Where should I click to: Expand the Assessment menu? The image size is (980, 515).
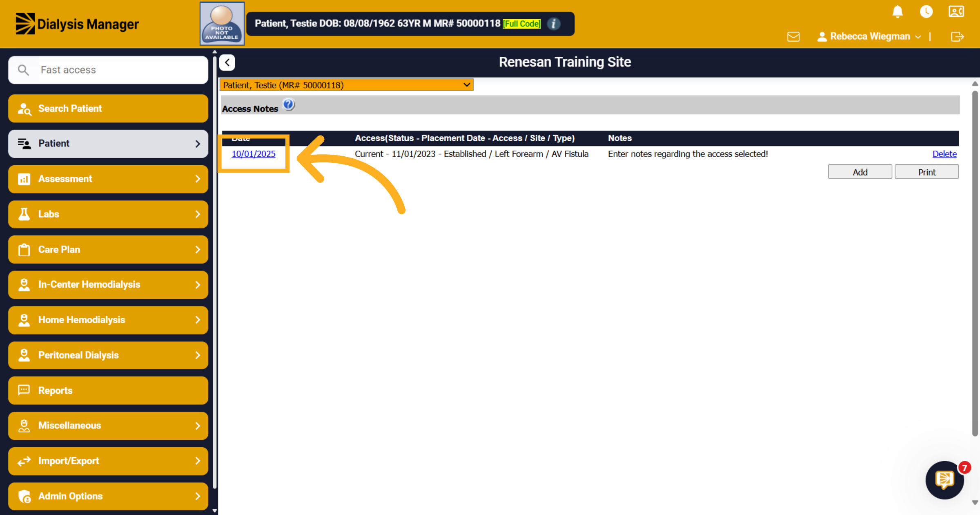(x=108, y=179)
